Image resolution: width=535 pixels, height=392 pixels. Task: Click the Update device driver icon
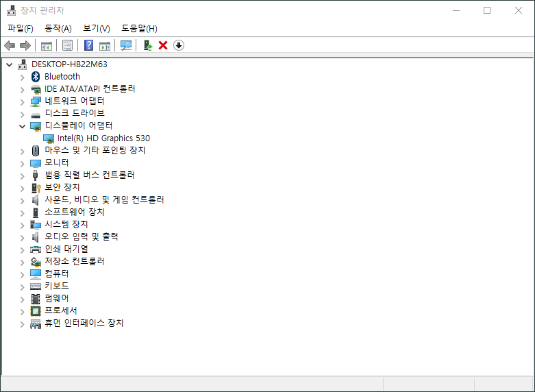pos(148,45)
